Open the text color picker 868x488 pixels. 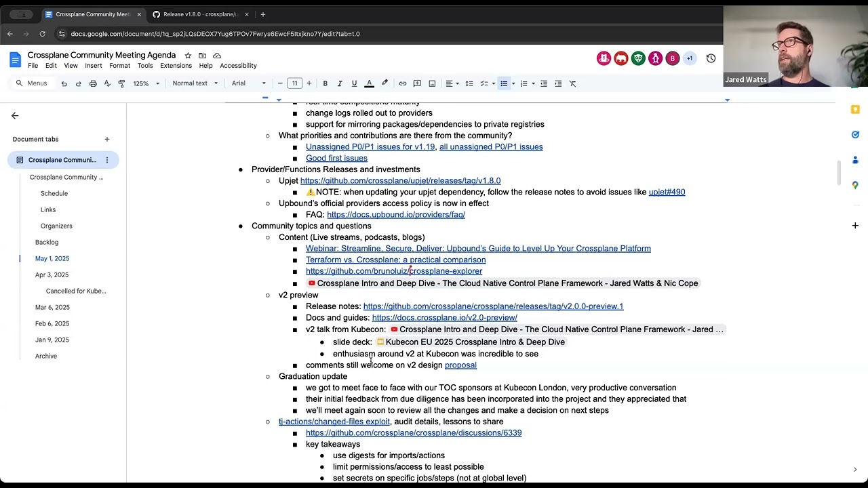[x=369, y=83]
